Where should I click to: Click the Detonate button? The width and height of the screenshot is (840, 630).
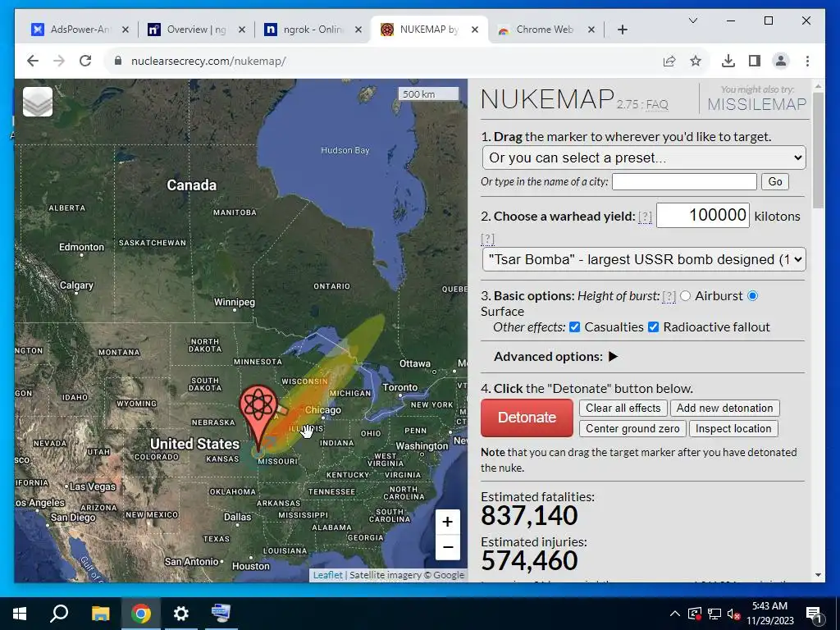527,418
